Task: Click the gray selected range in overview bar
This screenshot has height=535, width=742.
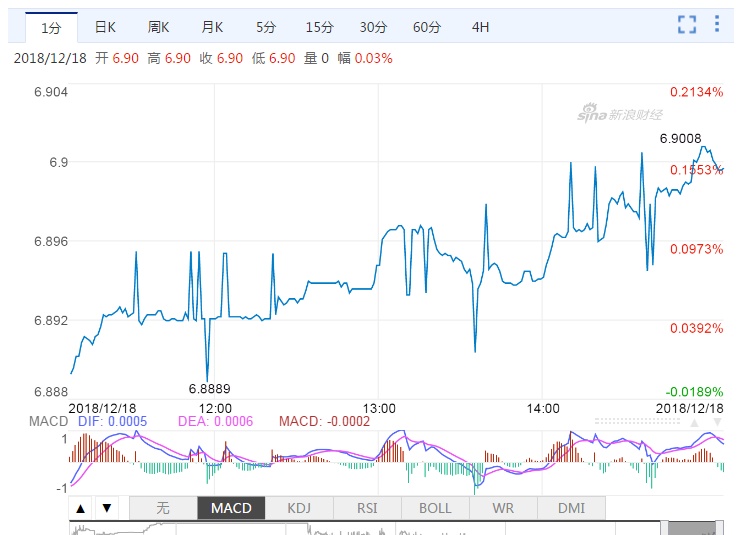Action: [692, 528]
